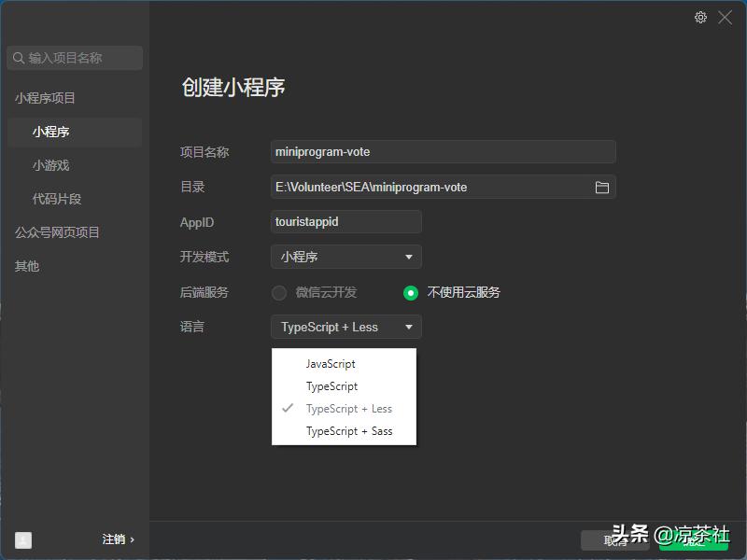Click the checkmark beside TypeScript + Less
The image size is (747, 560).
click(x=289, y=408)
